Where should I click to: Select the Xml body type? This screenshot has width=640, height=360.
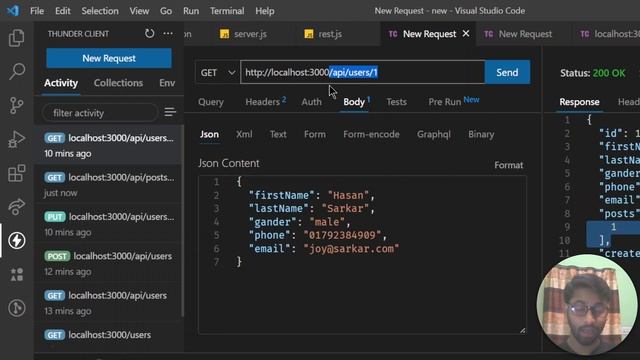coord(244,134)
